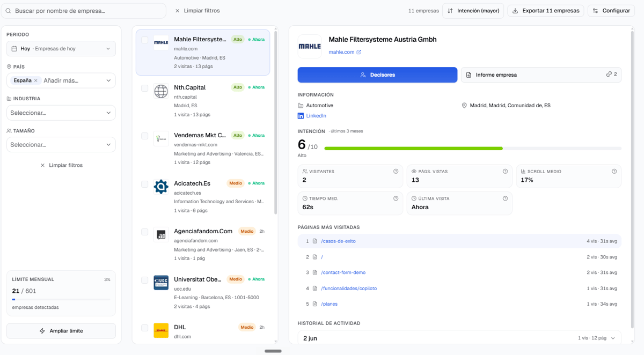Tick the checkbox for Vendemas Mkt

(145, 136)
